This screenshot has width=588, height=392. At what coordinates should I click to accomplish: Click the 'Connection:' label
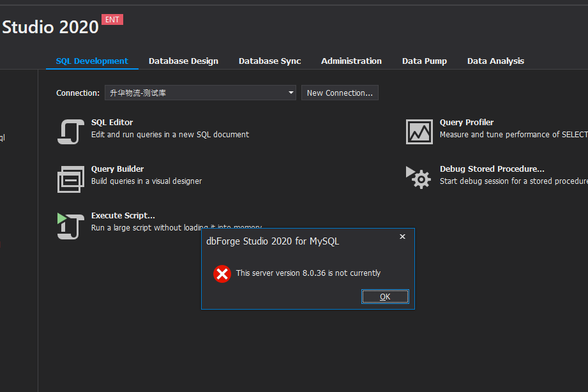(x=78, y=93)
